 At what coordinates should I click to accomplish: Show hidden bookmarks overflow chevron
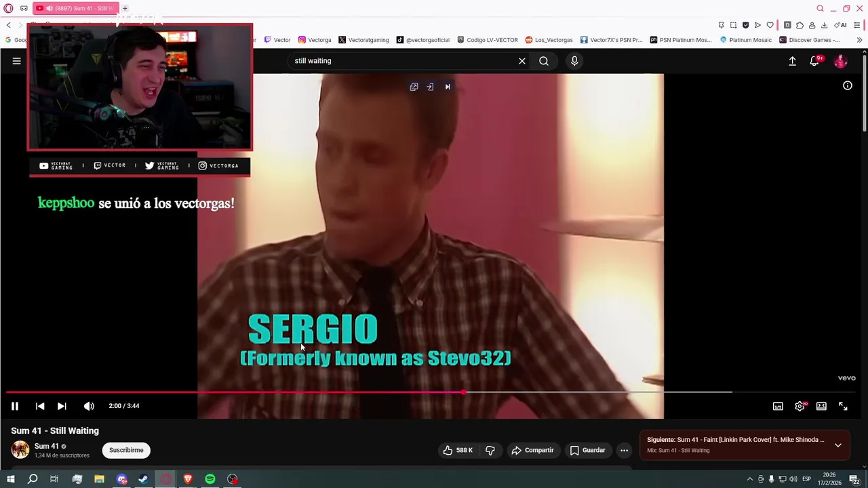click(x=859, y=40)
